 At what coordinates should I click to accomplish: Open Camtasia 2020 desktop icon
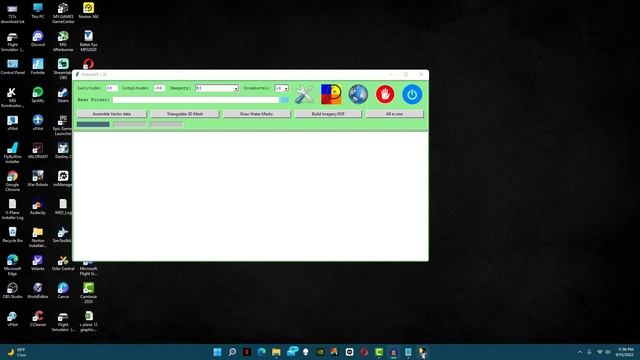coord(88,293)
